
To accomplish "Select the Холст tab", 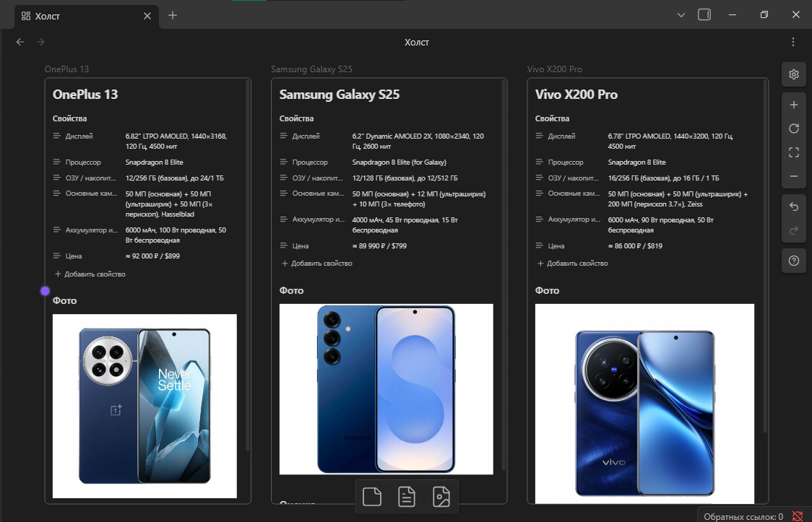I will pyautogui.click(x=79, y=16).
